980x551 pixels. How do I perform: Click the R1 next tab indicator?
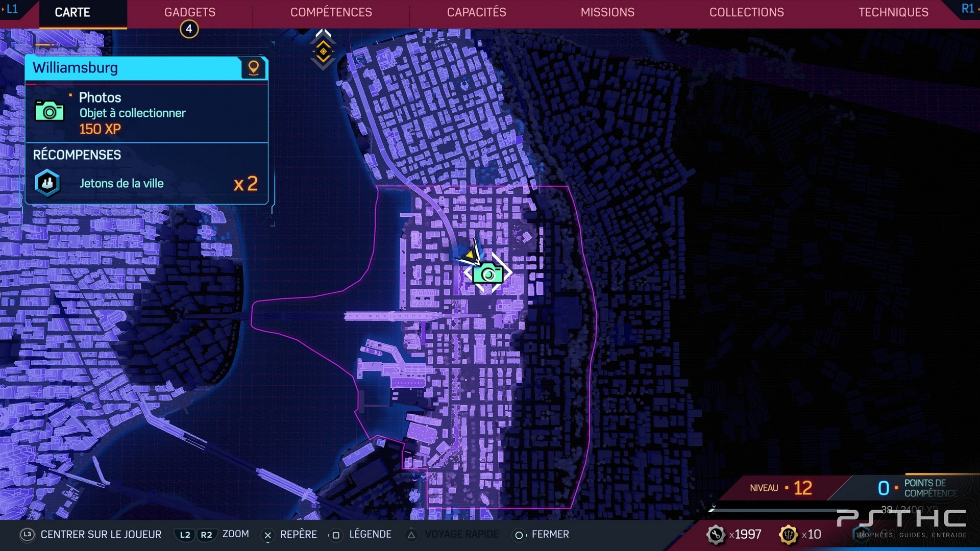(x=968, y=9)
